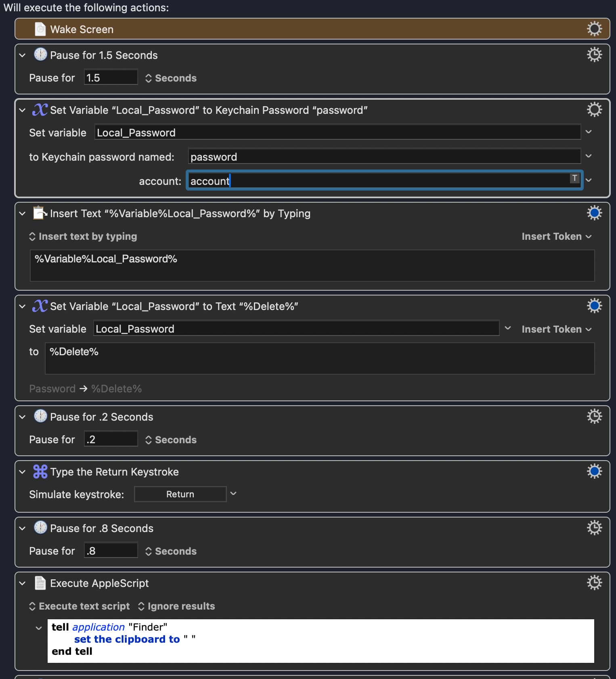
Task: Change the Ignore results option
Action: 176,606
